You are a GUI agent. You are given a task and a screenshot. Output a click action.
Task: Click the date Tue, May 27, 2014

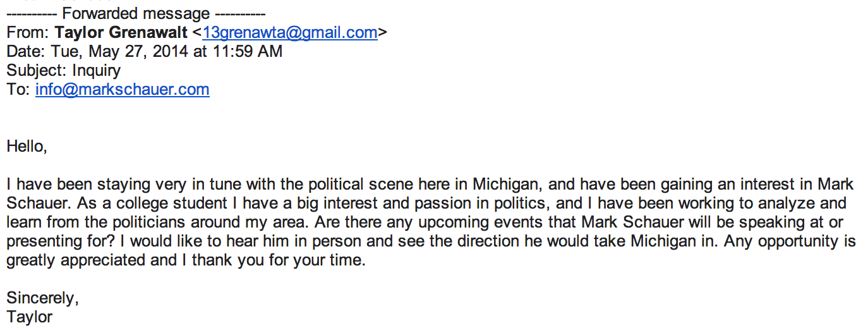pos(119,51)
